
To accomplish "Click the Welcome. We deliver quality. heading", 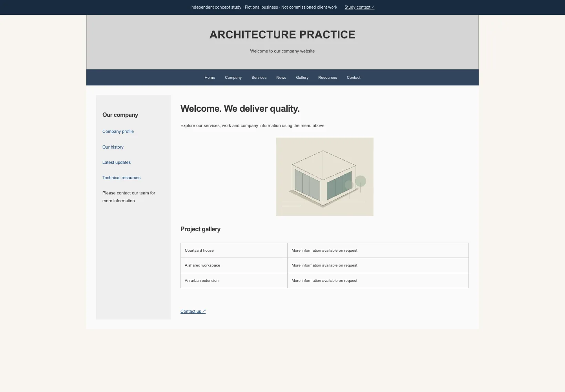I will pyautogui.click(x=240, y=109).
